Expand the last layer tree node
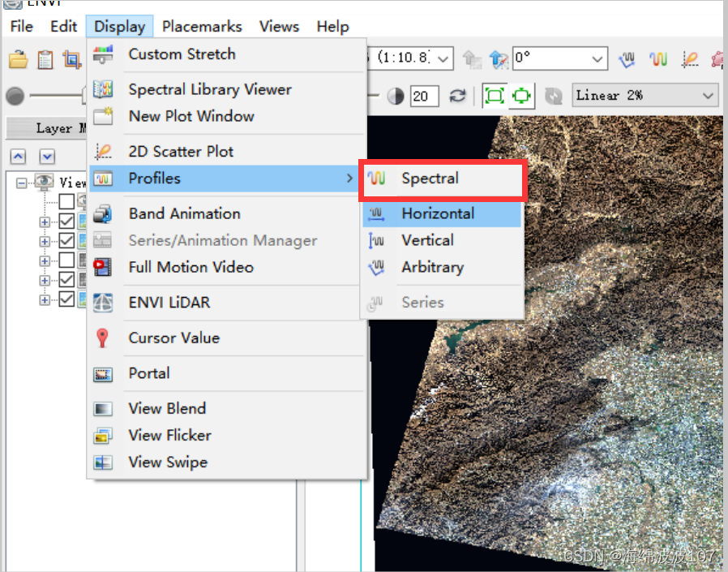 (45, 300)
